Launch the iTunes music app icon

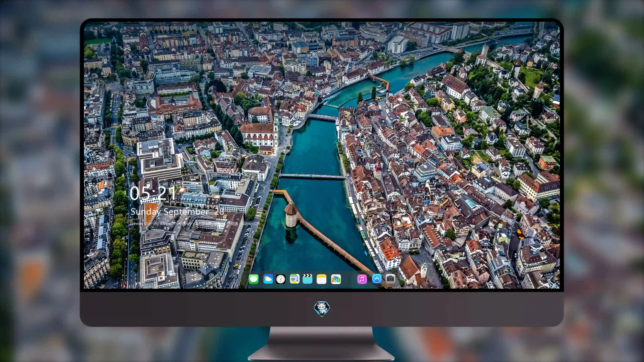tap(362, 279)
